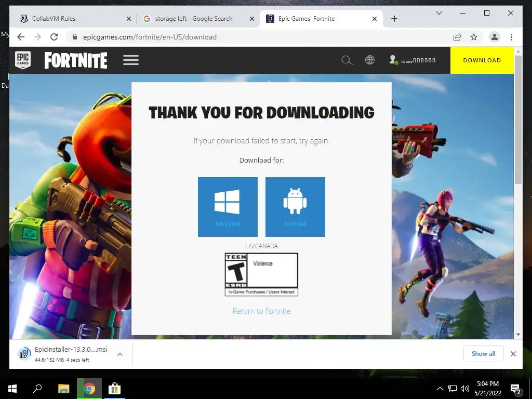Open the volume tray icon
The height and width of the screenshot is (399, 532).
pyautogui.click(x=465, y=389)
